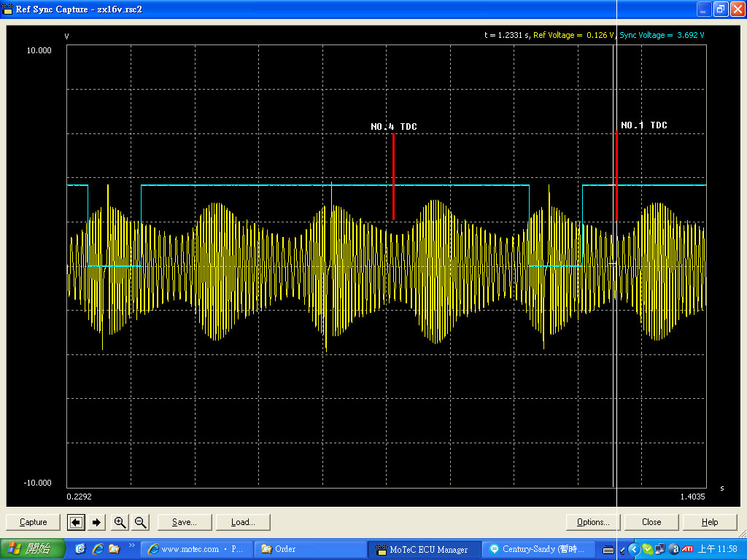The image size is (747, 560).
Task: Zoom out with the magnifier minus icon
Action: click(x=141, y=522)
